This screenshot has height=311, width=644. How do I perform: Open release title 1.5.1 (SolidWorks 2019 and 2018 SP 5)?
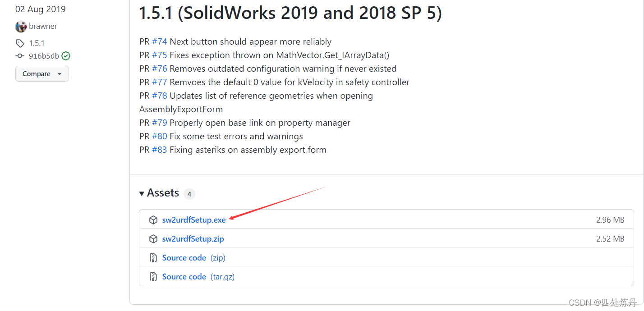290,14
